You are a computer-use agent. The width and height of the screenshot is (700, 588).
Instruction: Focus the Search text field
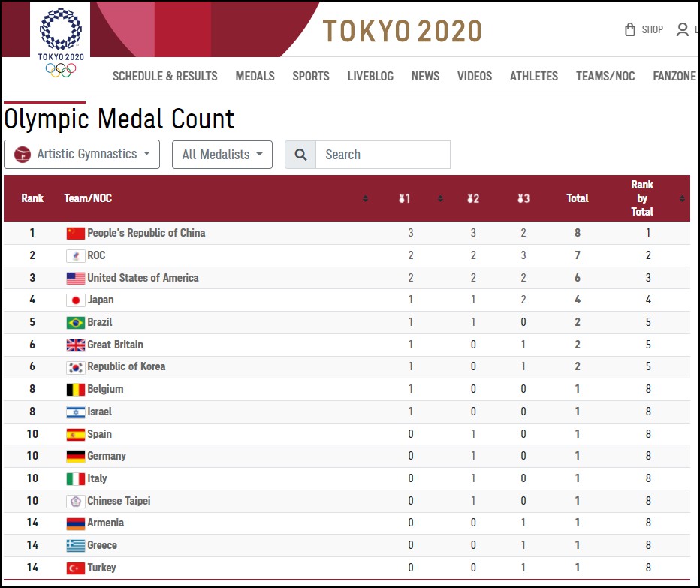pyautogui.click(x=382, y=155)
